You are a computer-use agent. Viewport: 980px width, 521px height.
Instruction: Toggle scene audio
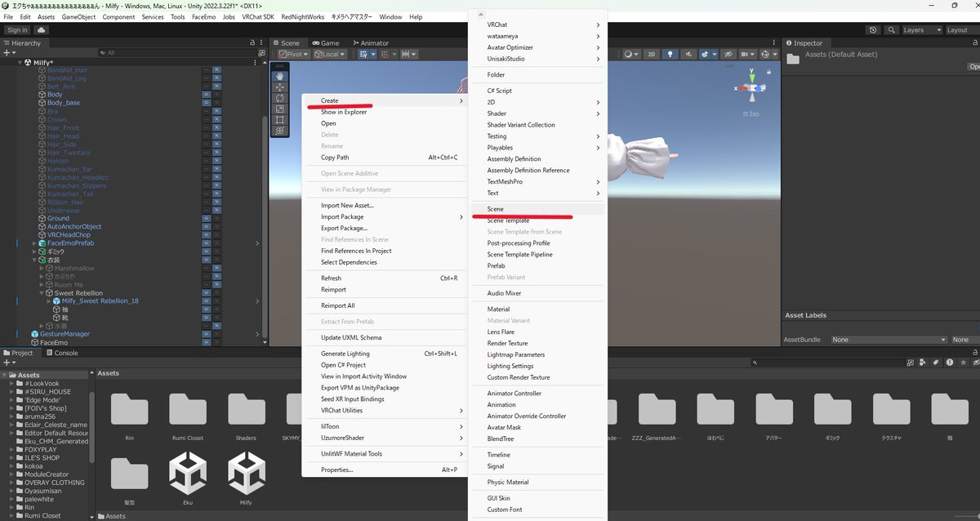(688, 54)
